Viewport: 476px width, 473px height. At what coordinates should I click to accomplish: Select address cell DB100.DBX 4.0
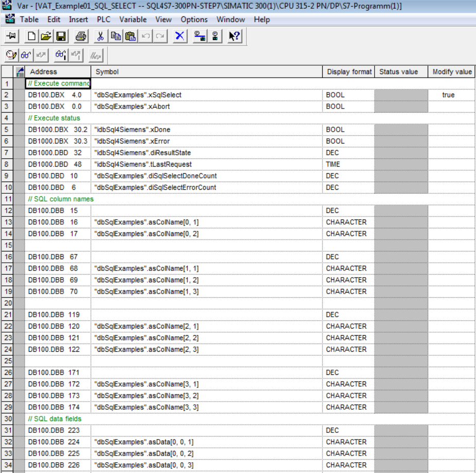coord(58,95)
